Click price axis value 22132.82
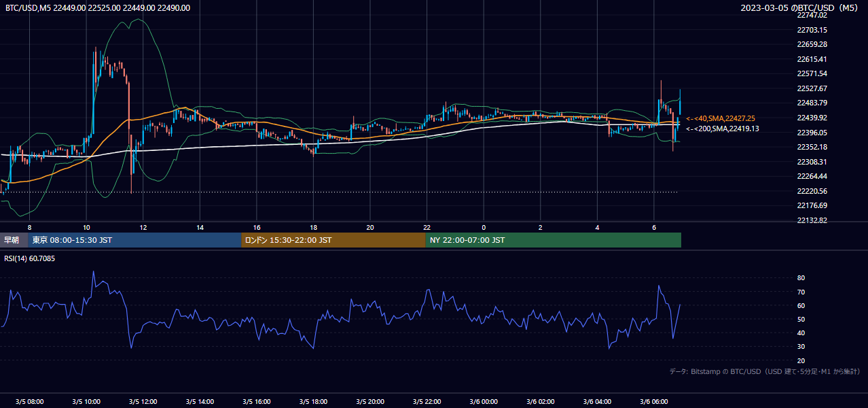This screenshot has width=868, height=408. pos(812,220)
